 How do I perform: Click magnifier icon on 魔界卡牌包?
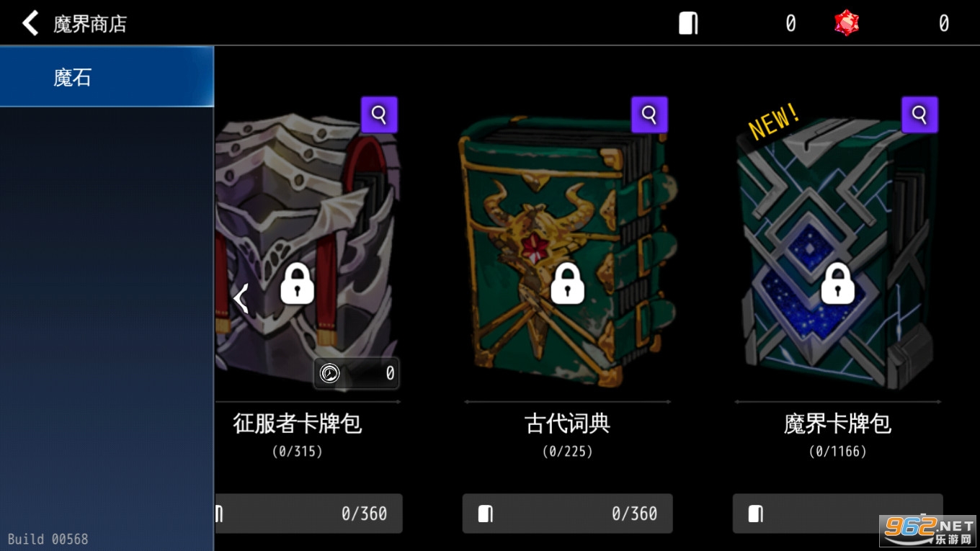pos(919,115)
